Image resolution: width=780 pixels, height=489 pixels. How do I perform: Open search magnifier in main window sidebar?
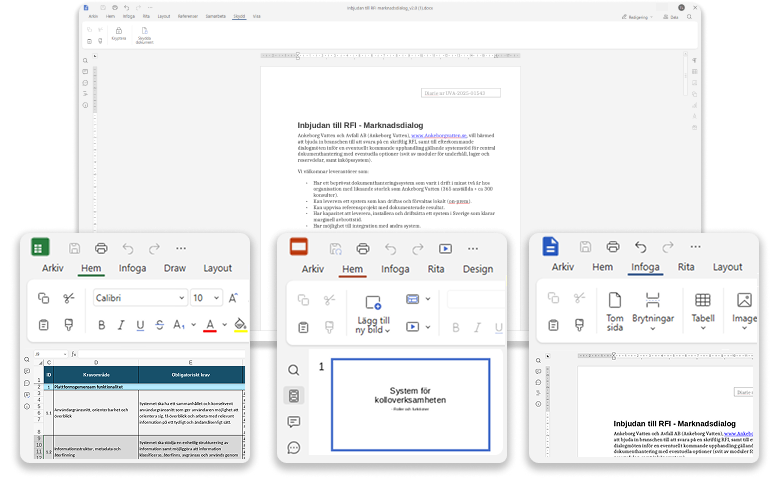pyautogui.click(x=86, y=61)
